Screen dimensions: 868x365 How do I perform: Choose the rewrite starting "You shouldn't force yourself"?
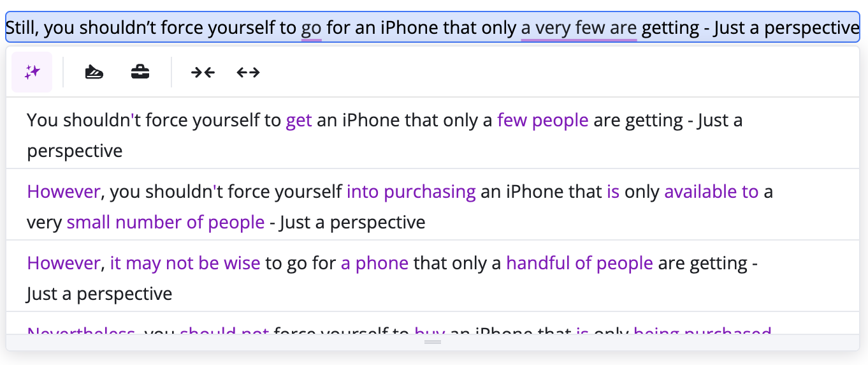[x=382, y=135]
